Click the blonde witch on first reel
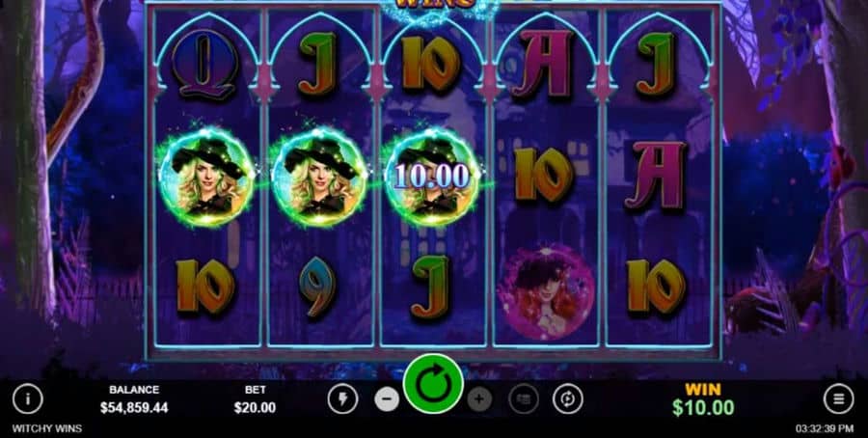This screenshot has height=438, width=868. 206,178
